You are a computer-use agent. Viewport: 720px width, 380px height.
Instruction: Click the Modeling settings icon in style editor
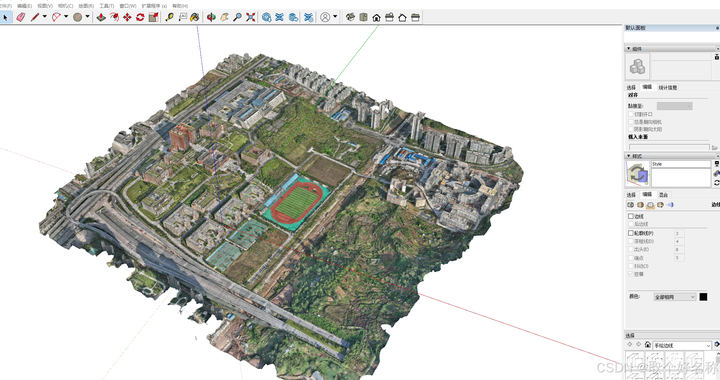[x=670, y=205]
